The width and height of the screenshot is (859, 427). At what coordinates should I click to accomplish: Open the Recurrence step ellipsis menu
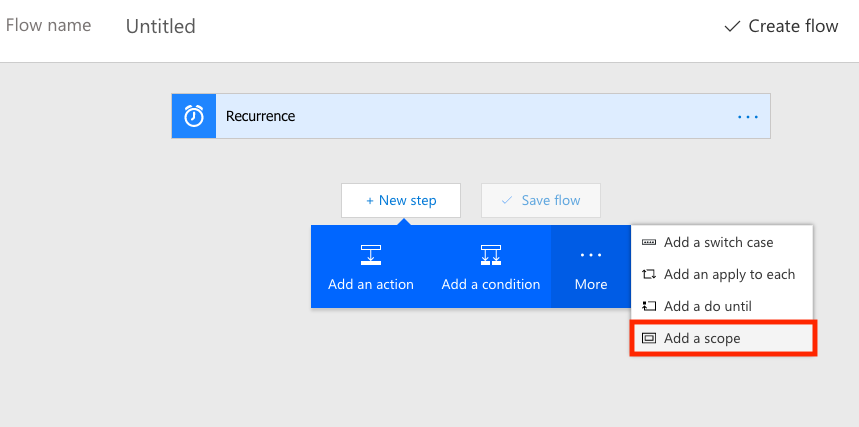(x=748, y=116)
